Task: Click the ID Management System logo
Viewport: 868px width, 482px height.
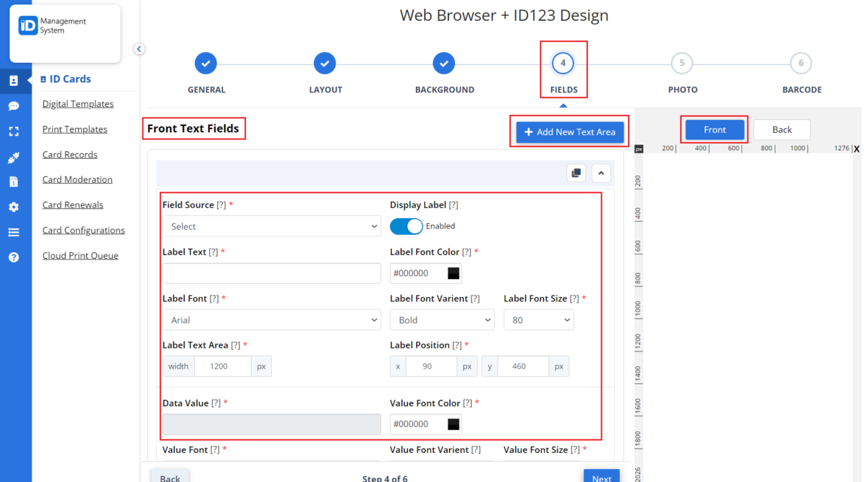Action: [53, 26]
